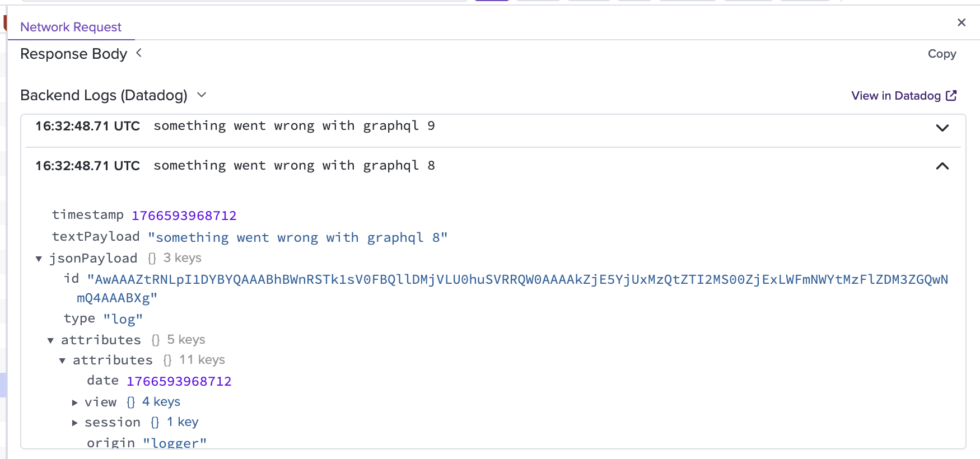
Task: Copy the response body
Action: (942, 54)
